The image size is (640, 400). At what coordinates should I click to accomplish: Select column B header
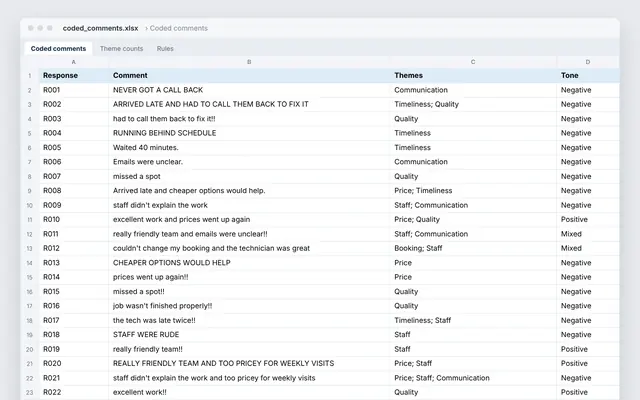click(249, 62)
